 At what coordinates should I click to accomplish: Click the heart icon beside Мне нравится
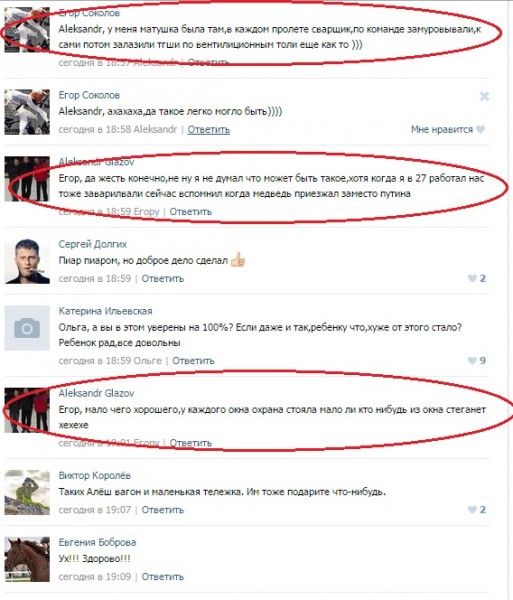[480, 129]
